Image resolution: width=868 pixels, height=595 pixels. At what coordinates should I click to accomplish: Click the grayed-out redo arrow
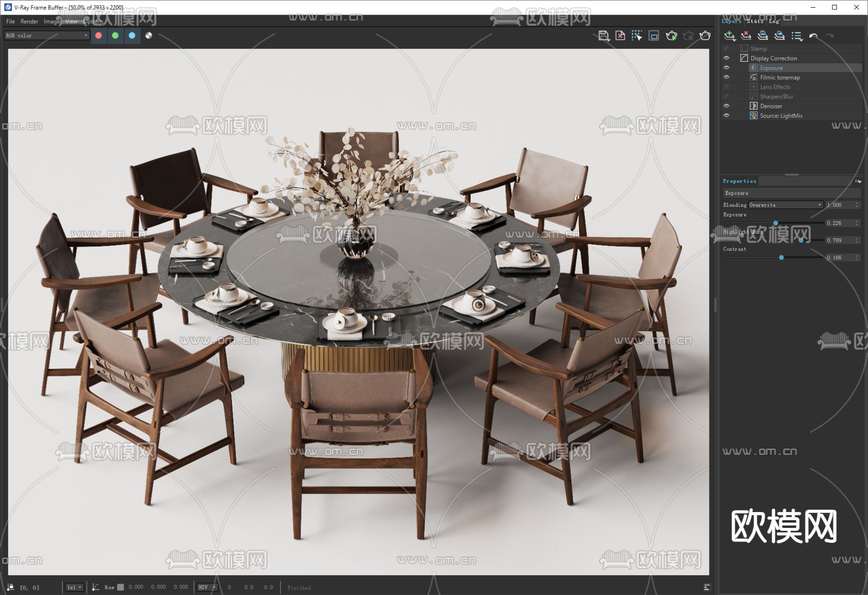tap(829, 36)
